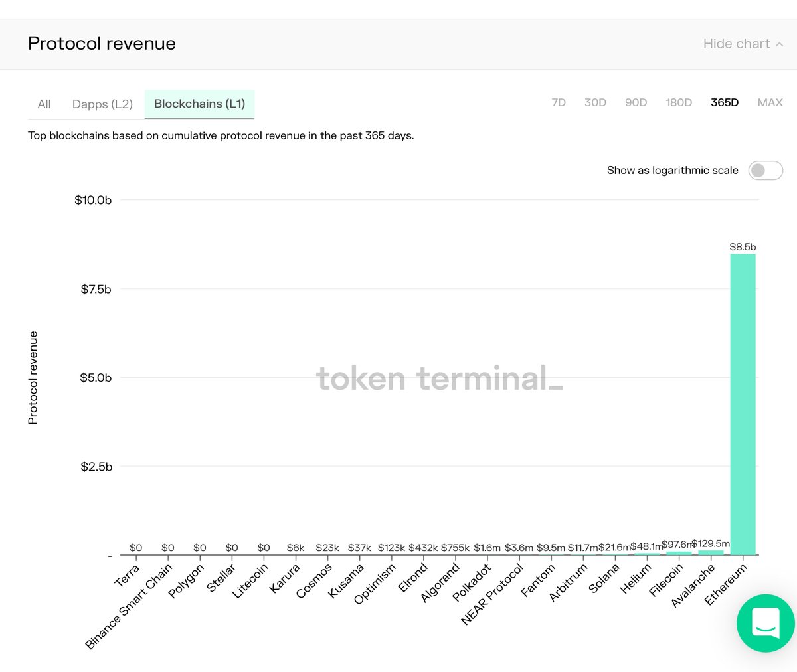Click the Litecoin axis label
Image resolution: width=797 pixels, height=672 pixels.
click(250, 581)
